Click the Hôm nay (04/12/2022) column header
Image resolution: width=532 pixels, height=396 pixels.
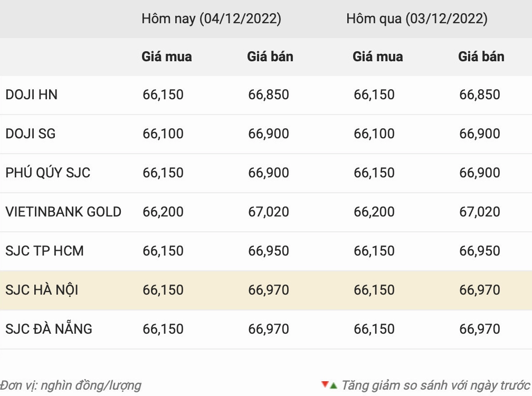tap(211, 18)
